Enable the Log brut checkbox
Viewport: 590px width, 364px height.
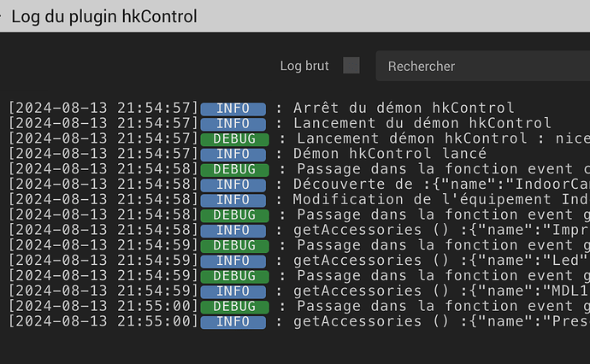pos(351,66)
